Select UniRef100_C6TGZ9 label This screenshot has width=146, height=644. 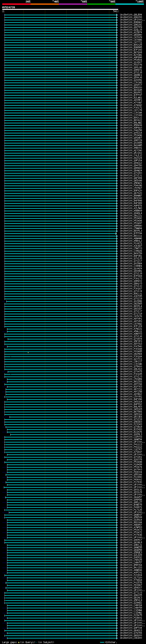[x=131, y=37]
